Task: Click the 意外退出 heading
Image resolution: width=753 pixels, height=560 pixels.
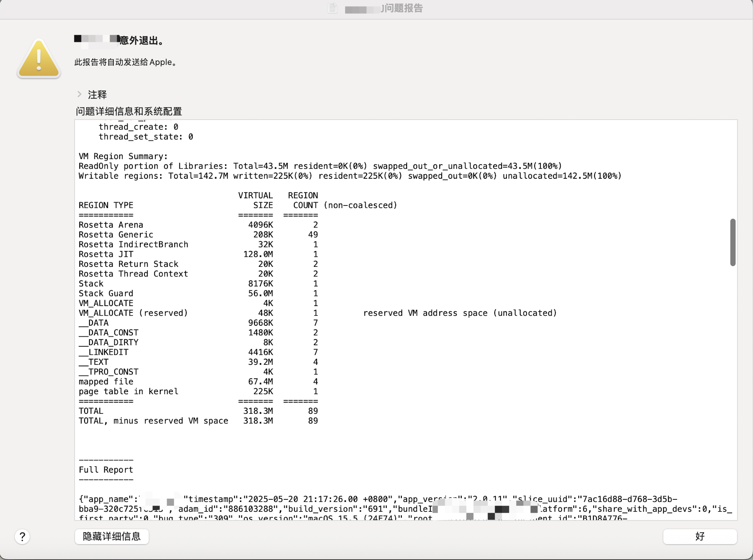Action: (x=142, y=40)
